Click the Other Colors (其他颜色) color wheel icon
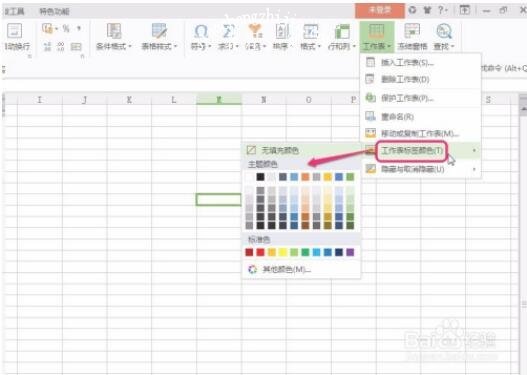Image resolution: width=527 pixels, height=375 pixels. (252, 269)
